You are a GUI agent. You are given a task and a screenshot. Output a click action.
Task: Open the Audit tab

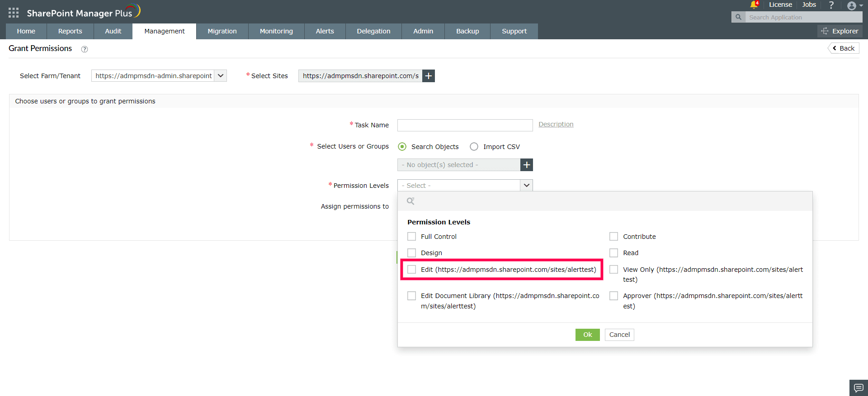(x=113, y=31)
